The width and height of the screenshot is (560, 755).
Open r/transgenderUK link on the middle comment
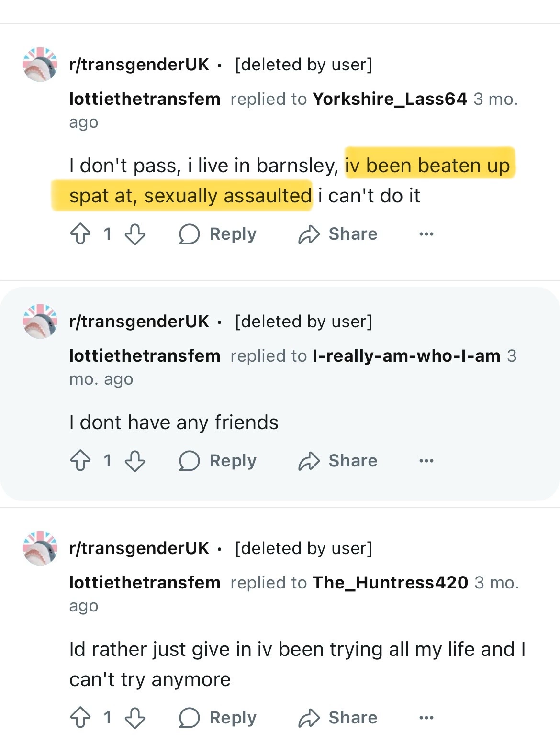point(139,322)
